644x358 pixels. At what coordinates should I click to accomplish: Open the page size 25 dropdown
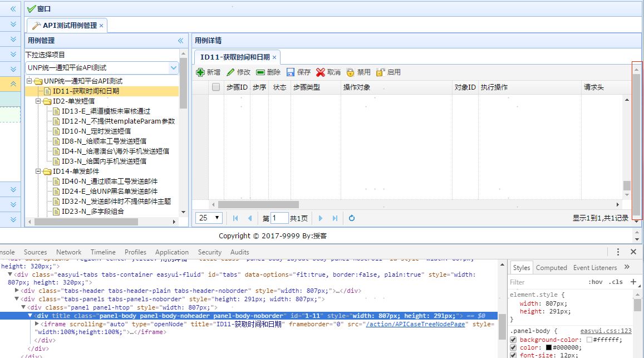[x=209, y=218]
